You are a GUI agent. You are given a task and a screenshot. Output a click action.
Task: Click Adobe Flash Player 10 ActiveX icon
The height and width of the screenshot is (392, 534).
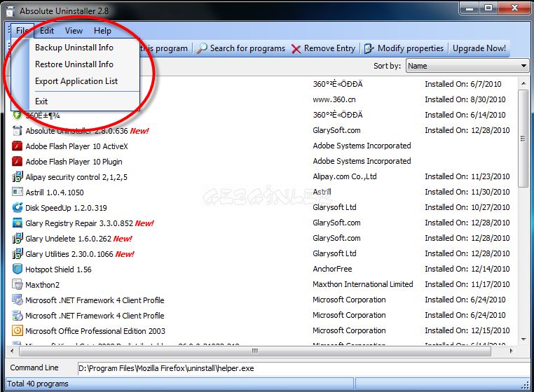[17, 146]
